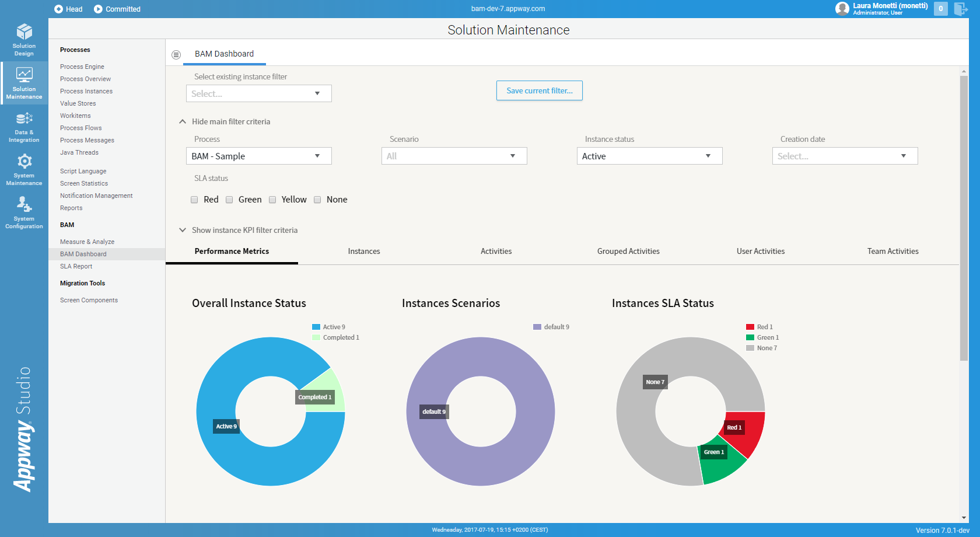This screenshot has width=980, height=537.
Task: Switch to the Team Activities tab
Action: click(893, 251)
